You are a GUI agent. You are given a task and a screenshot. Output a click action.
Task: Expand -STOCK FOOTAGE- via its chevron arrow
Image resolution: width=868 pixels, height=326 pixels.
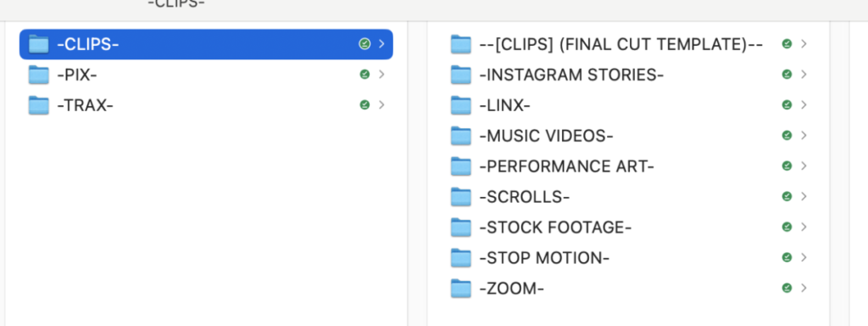(804, 227)
